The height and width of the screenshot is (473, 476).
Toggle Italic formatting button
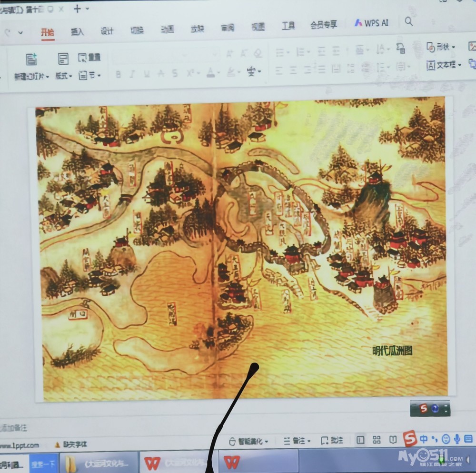(132, 74)
